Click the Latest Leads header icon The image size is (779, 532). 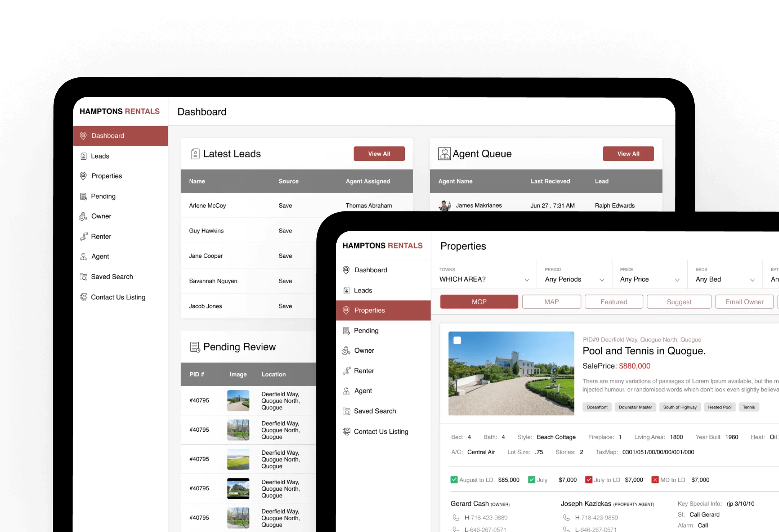click(195, 154)
